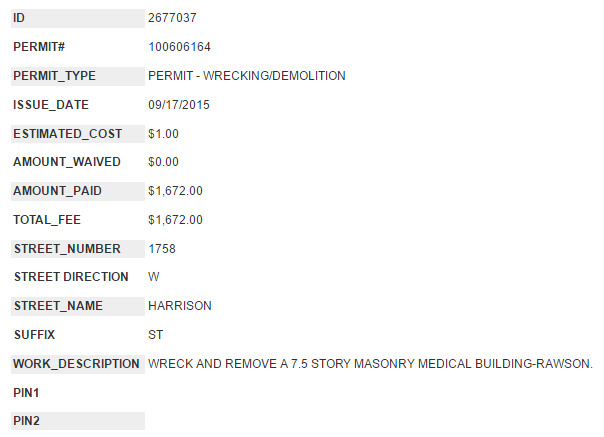Click the street name HARRISON

[180, 306]
